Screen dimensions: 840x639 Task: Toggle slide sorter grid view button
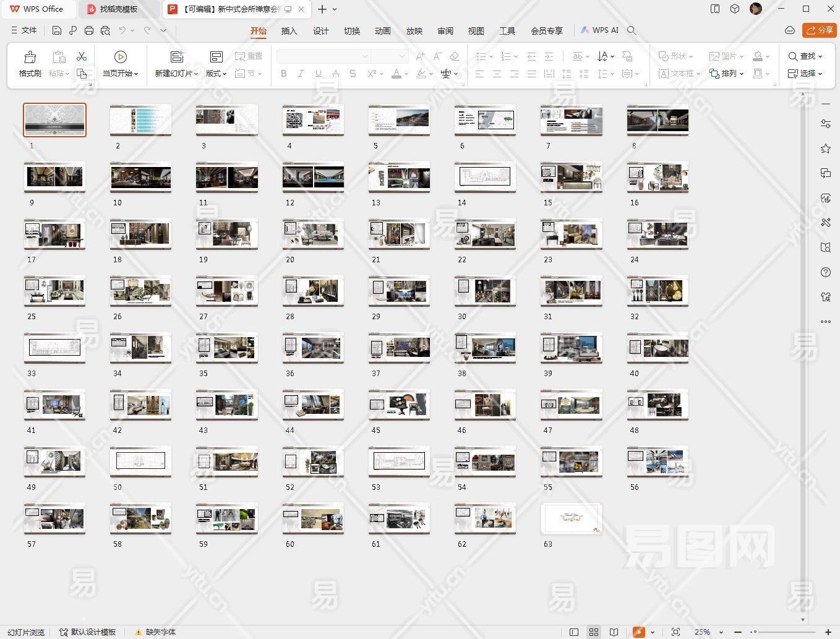click(594, 632)
